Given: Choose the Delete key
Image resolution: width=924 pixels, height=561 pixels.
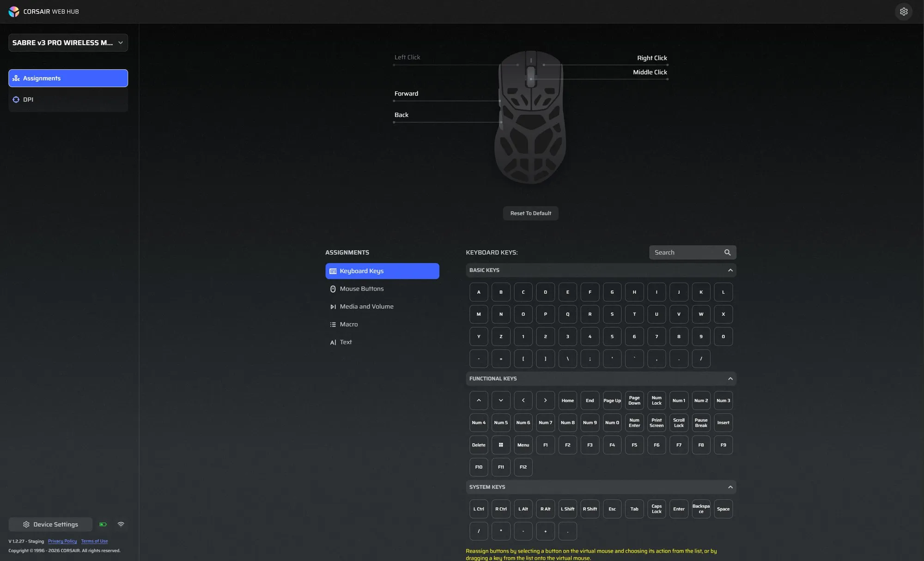Looking at the screenshot, I should tap(479, 445).
